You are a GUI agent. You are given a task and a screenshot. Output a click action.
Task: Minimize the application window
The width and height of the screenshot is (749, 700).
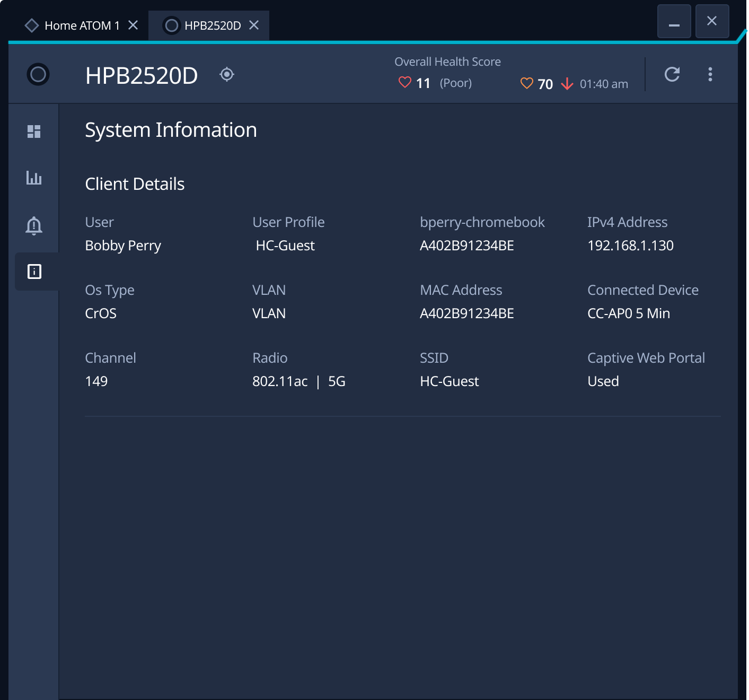(674, 22)
